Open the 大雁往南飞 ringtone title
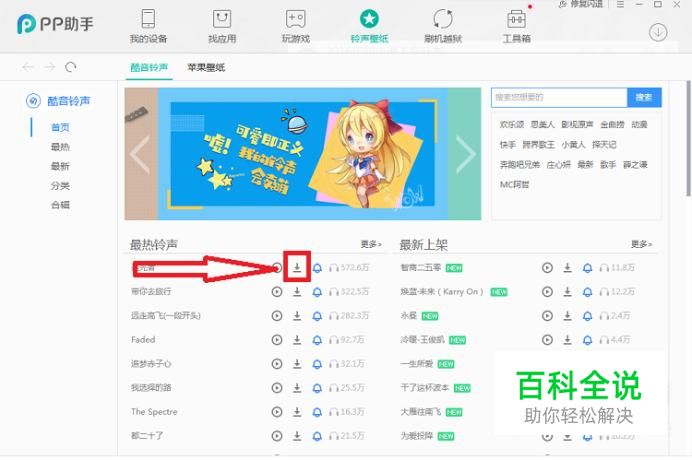The height and width of the screenshot is (460, 692). coord(420,412)
